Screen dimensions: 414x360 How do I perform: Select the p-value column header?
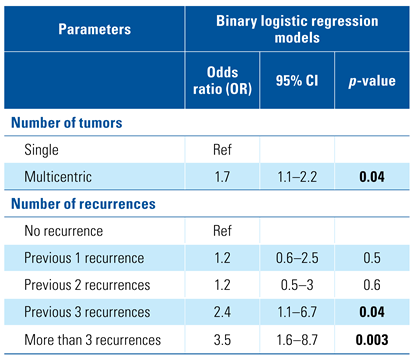(x=372, y=81)
